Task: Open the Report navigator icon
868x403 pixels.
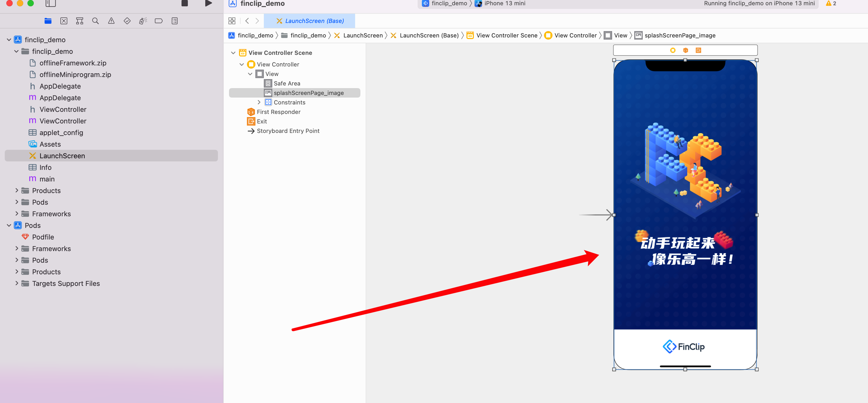Action: [175, 21]
